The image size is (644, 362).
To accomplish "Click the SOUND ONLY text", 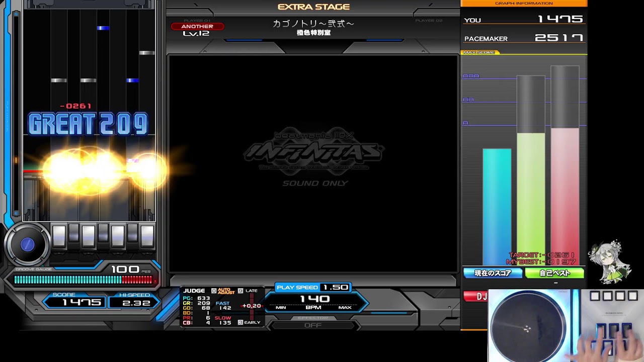I will 315,184.
